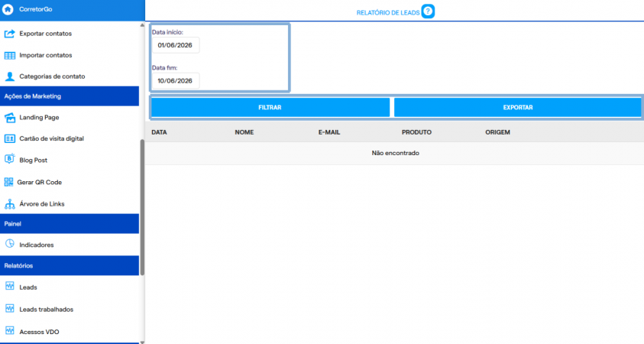Viewport: 644px width, 344px height.
Task: Click the Árvore de Links icon
Action: tap(9, 204)
